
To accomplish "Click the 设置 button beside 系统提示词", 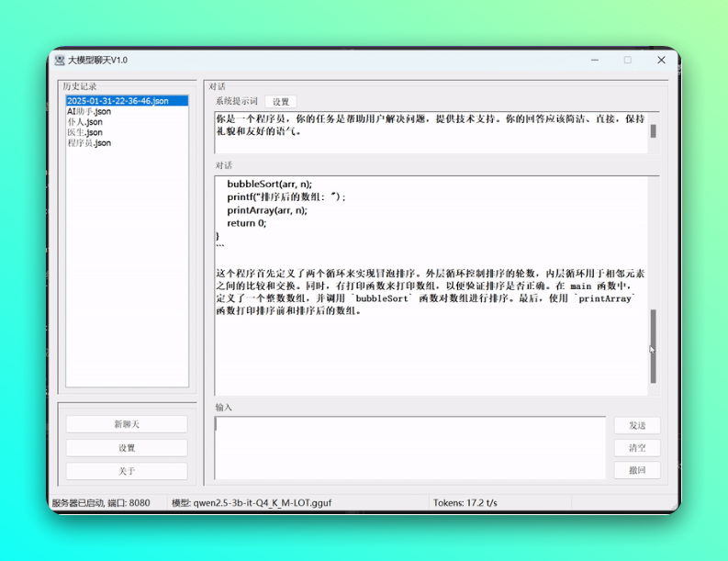I will [280, 101].
